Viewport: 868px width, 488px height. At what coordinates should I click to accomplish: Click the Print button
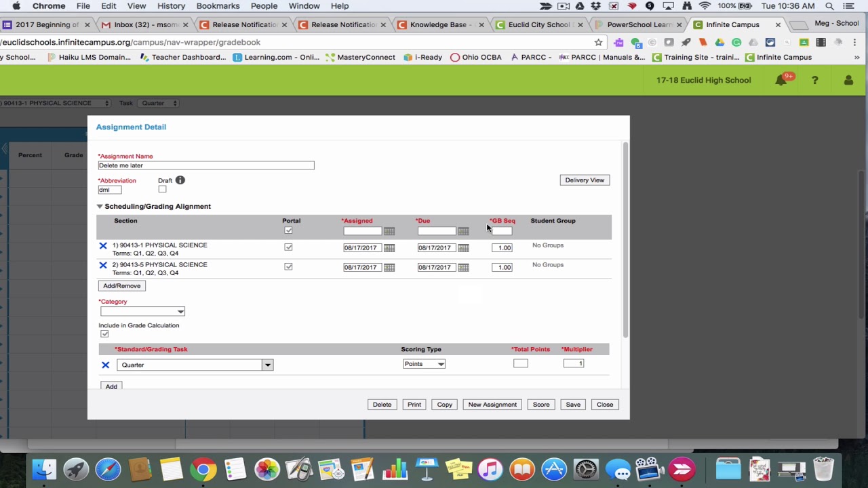click(x=414, y=405)
